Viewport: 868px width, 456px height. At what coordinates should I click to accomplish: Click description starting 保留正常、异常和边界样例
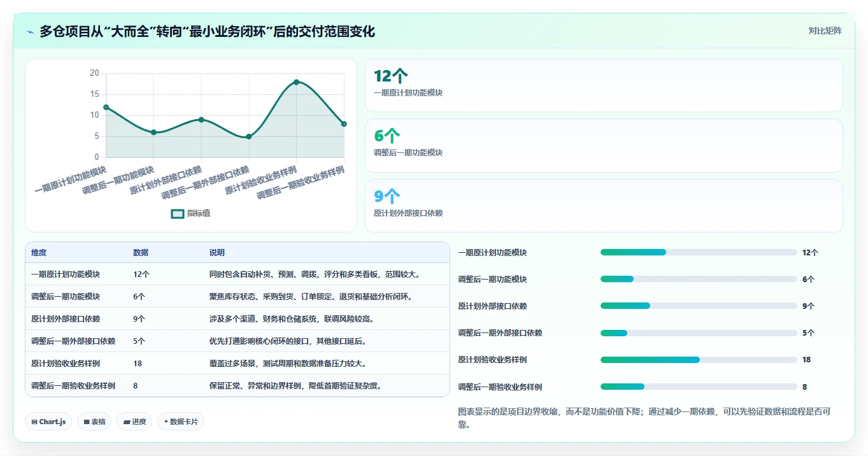[x=295, y=386]
